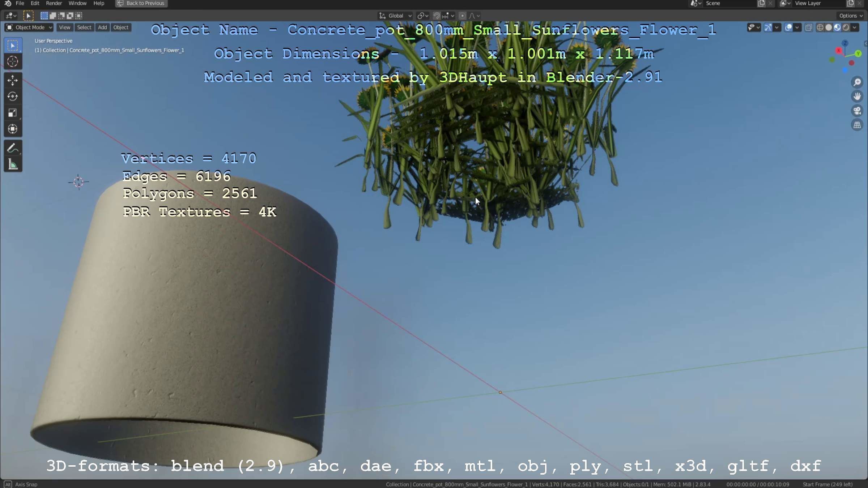The image size is (868, 488).
Task: Pick the Rotate tool
Action: [13, 97]
